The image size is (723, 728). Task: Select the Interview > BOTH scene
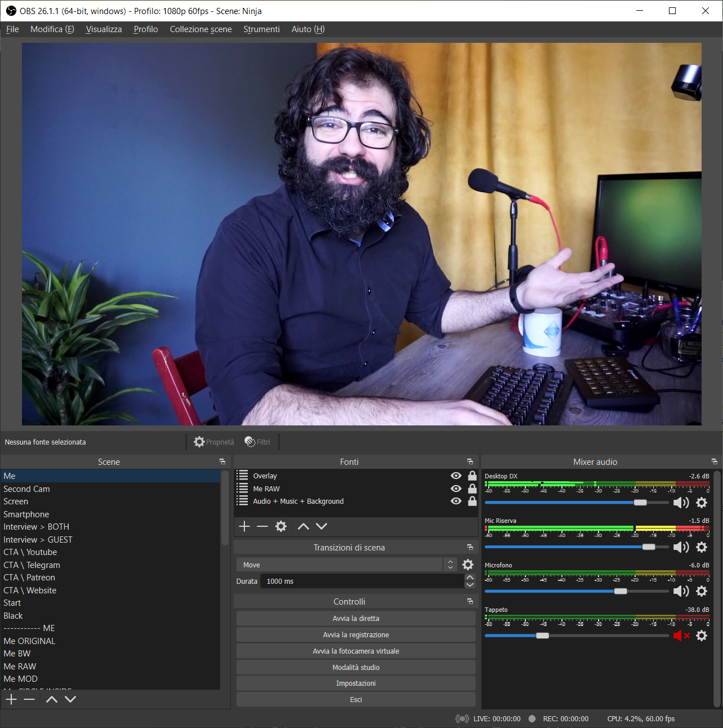click(110, 527)
